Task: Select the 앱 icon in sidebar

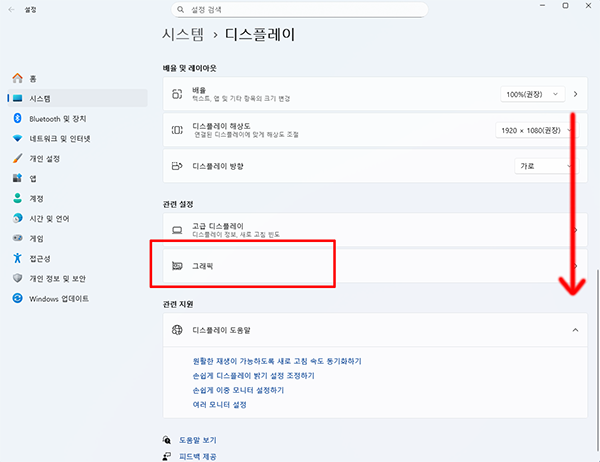Action: pos(17,178)
